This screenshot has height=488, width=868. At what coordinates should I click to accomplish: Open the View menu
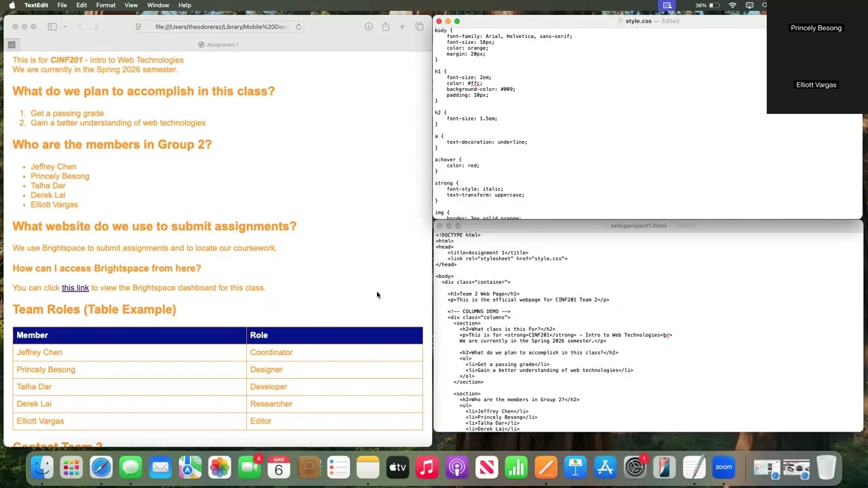tap(131, 5)
